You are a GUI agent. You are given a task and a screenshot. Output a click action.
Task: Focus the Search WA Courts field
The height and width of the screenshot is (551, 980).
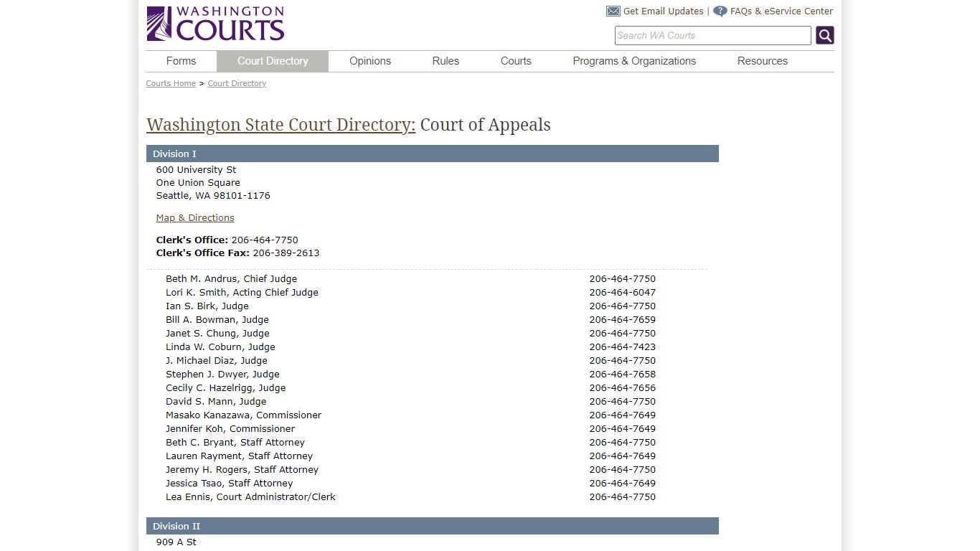(x=712, y=35)
